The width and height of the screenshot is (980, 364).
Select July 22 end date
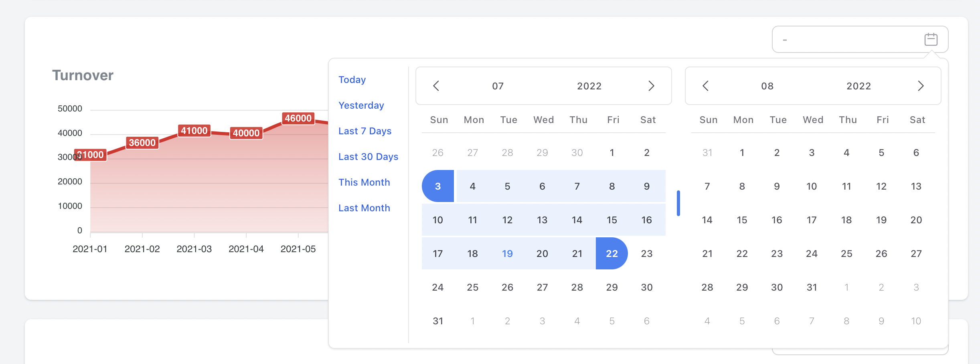click(612, 253)
